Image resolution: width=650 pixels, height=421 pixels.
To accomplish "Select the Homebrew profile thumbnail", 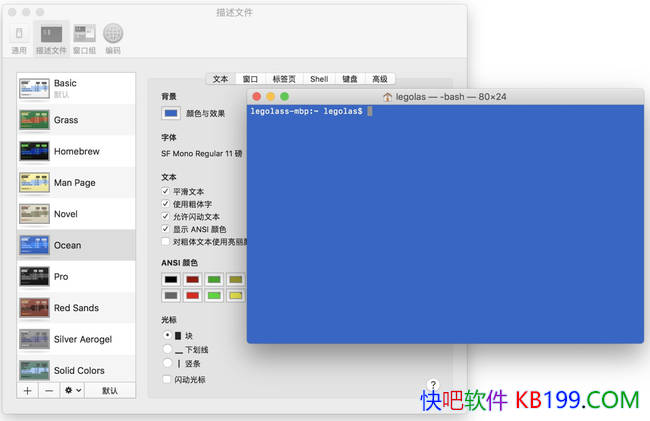I will coord(35,151).
